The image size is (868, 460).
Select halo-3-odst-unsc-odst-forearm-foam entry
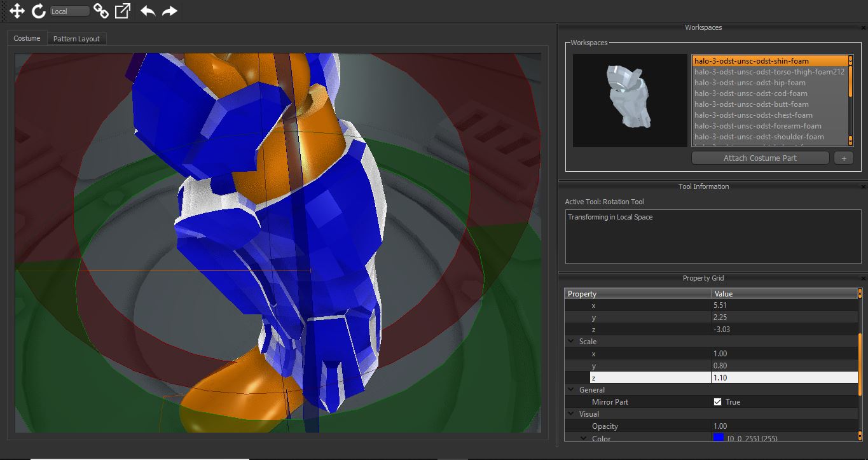point(769,126)
